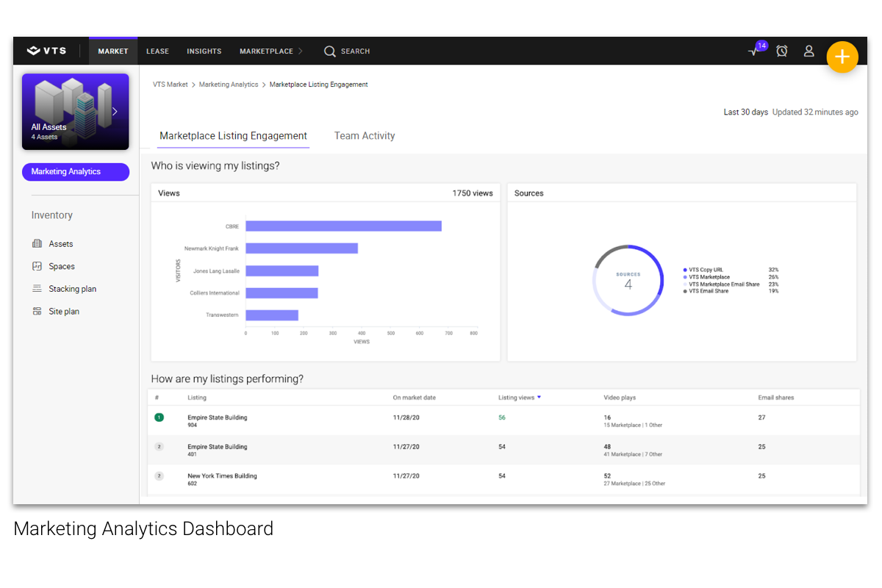The image size is (882, 588).
Task: Click the VTS logo
Action: [46, 51]
